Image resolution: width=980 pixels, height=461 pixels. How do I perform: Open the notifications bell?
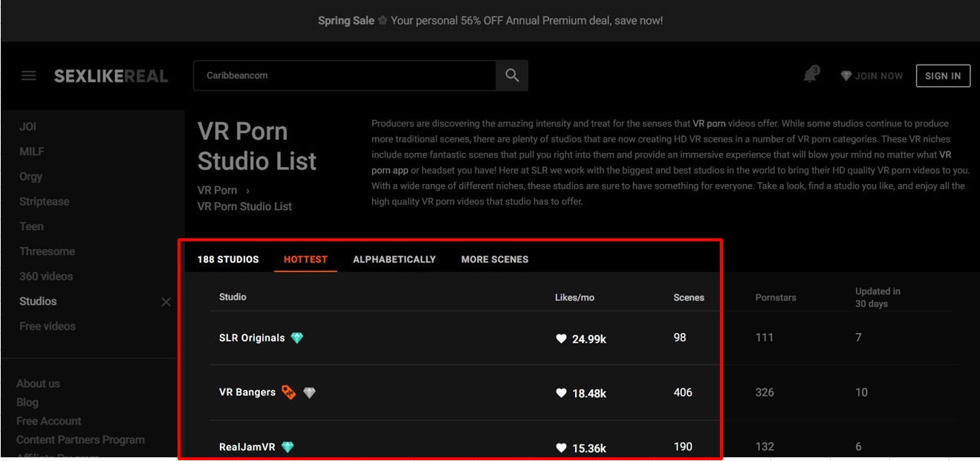tap(811, 75)
